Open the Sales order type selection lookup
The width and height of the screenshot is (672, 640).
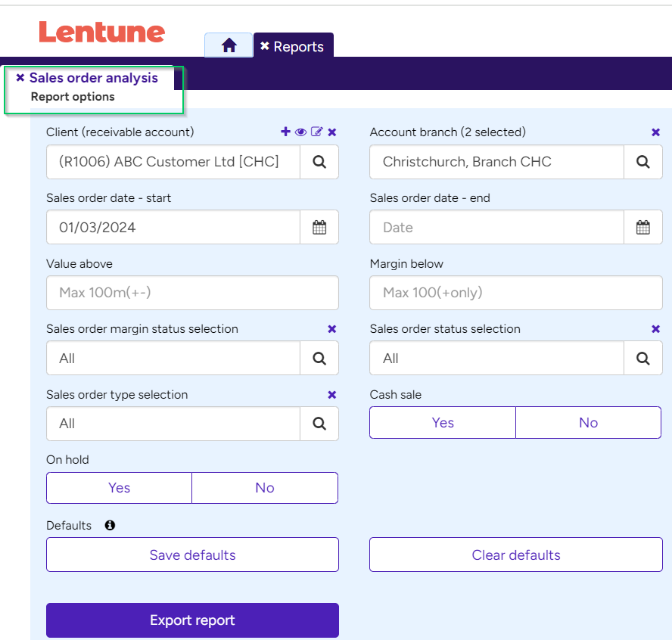319,424
